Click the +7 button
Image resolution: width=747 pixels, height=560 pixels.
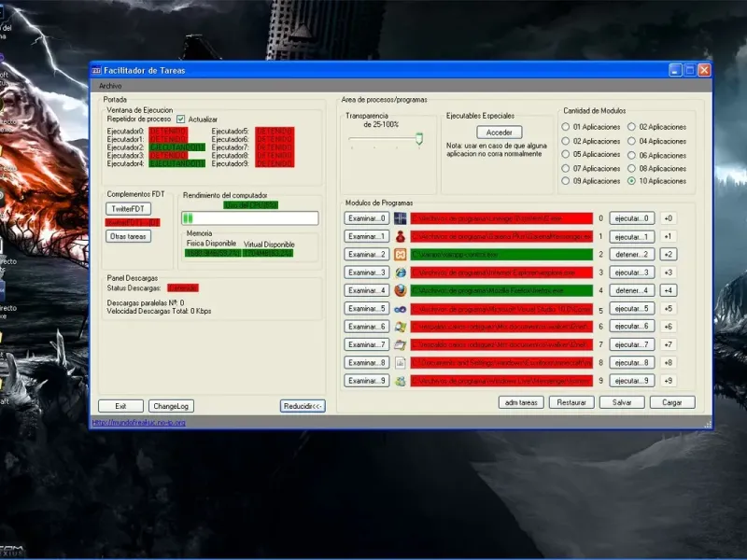pos(669,344)
